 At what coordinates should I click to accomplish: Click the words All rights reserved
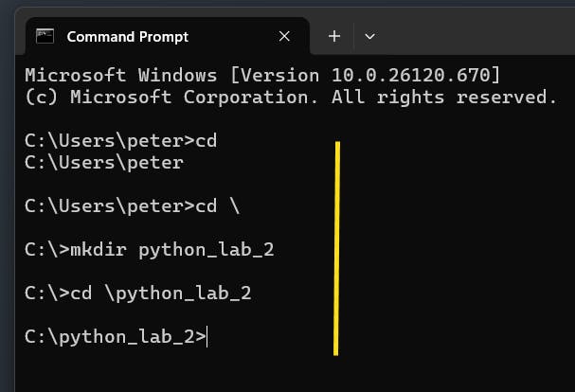pos(444,98)
